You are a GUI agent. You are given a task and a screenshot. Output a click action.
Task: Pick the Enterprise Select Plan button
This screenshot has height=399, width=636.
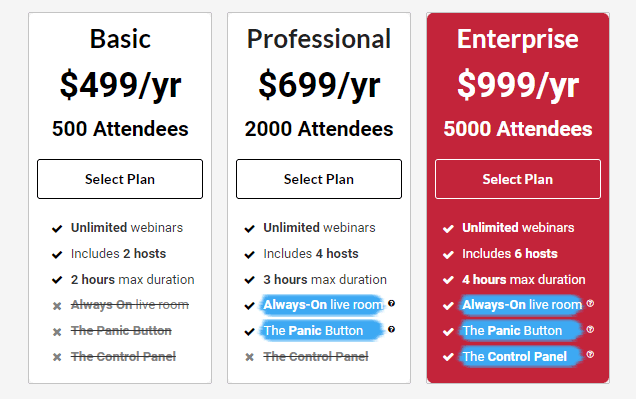(518, 179)
